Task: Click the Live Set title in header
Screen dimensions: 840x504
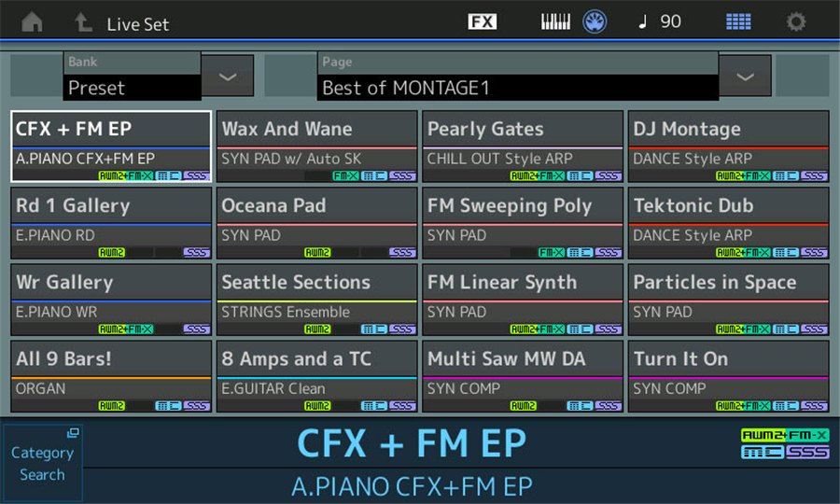Action: (137, 23)
